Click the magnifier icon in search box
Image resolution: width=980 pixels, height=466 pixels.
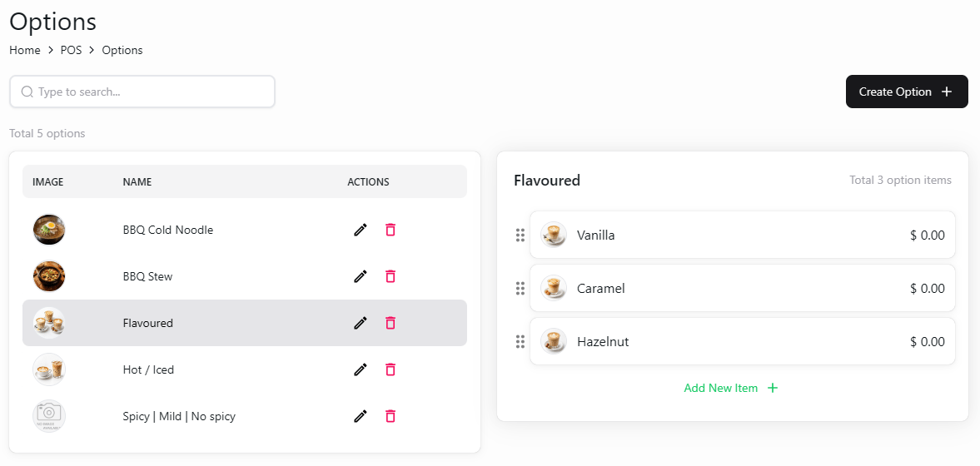coord(27,92)
